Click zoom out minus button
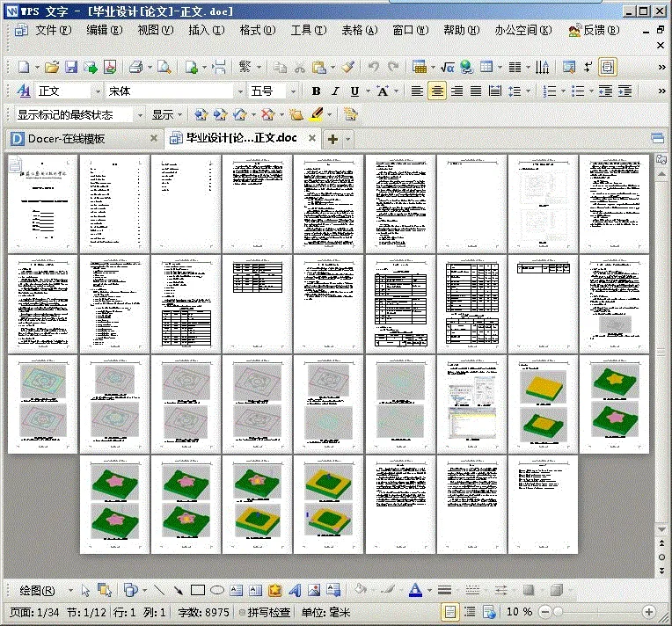Screen dimensions: 672x626 tap(545, 612)
